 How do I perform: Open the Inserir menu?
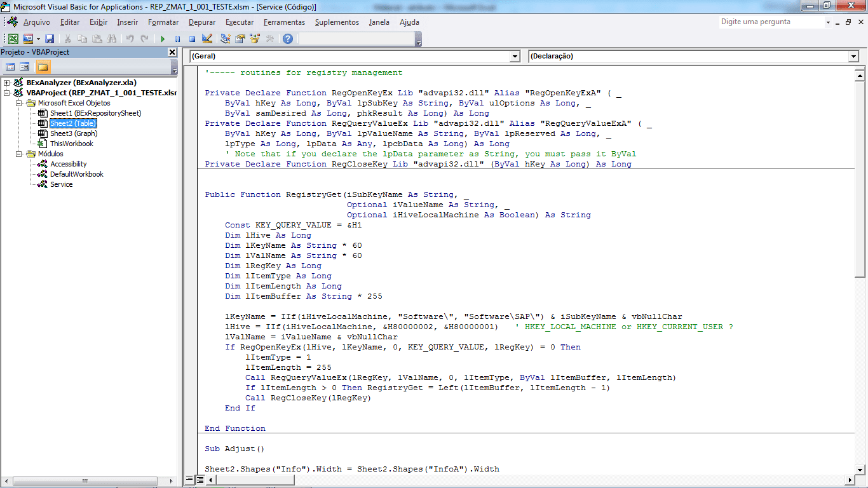[x=127, y=22]
